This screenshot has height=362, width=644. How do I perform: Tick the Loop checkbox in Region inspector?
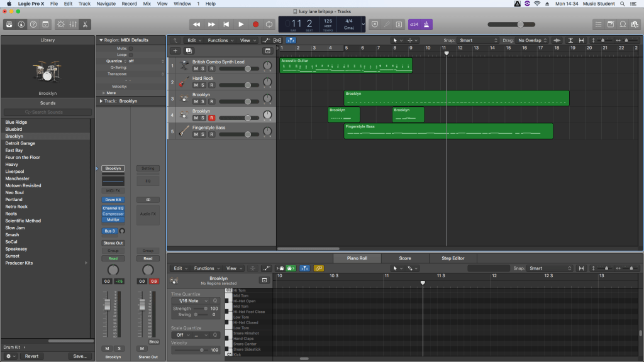point(130,55)
